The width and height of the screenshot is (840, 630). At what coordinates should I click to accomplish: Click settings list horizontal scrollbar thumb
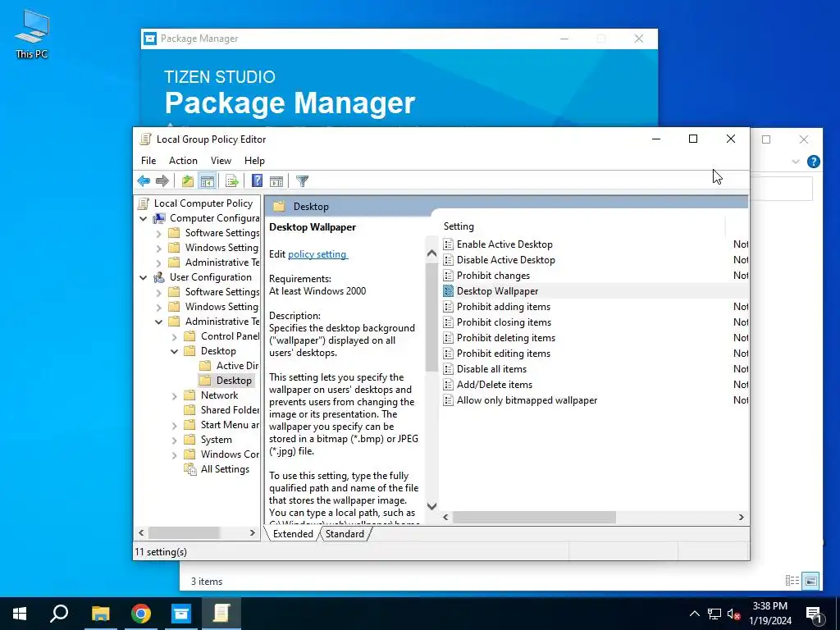tap(534, 517)
